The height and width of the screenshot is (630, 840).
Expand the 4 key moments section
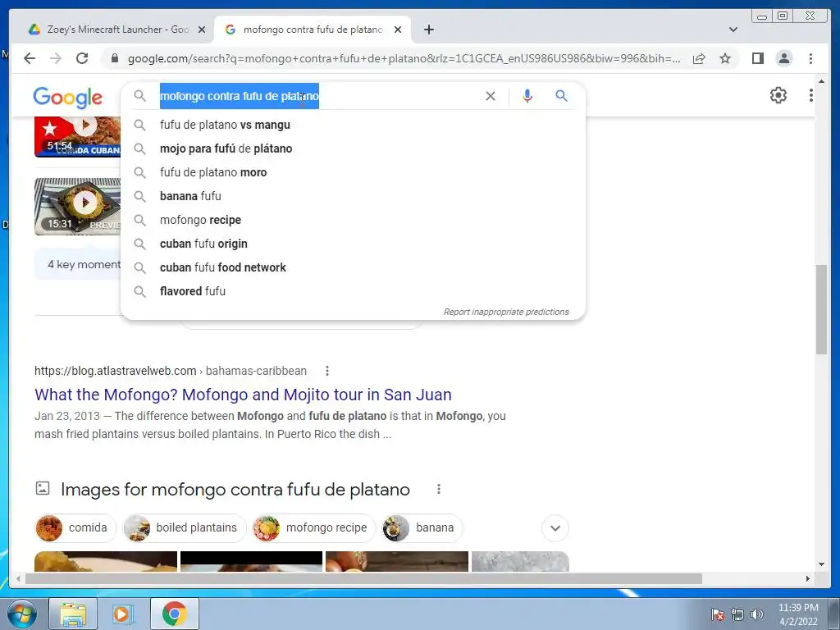point(78,264)
